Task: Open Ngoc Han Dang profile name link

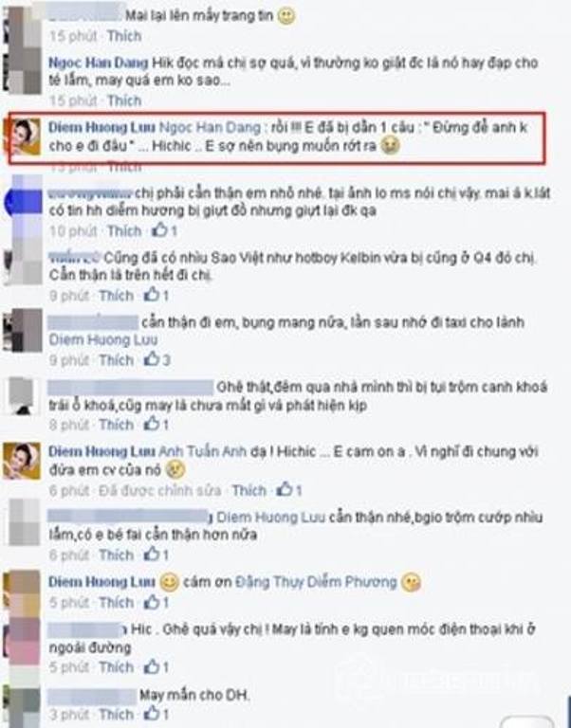Action: pyautogui.click(x=99, y=63)
